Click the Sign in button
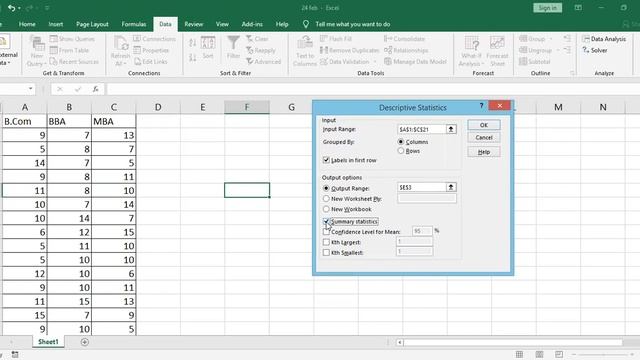This screenshot has height=360, width=640. click(547, 8)
